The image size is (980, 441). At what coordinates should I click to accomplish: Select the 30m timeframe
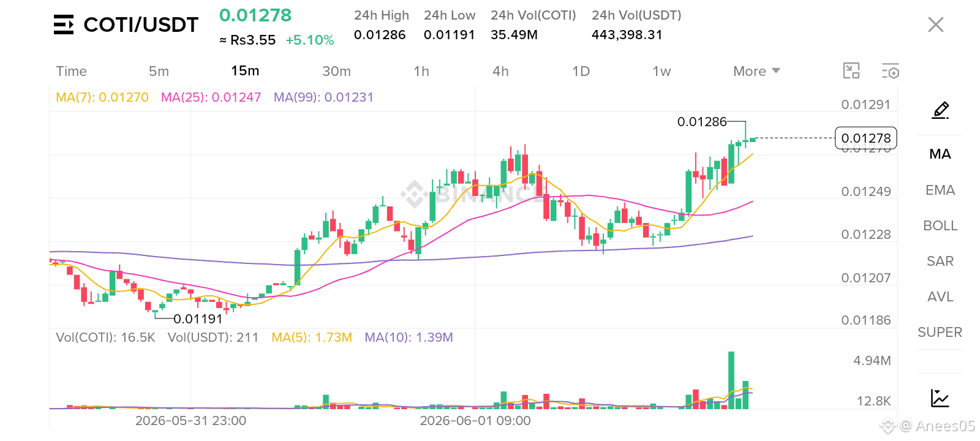(336, 71)
